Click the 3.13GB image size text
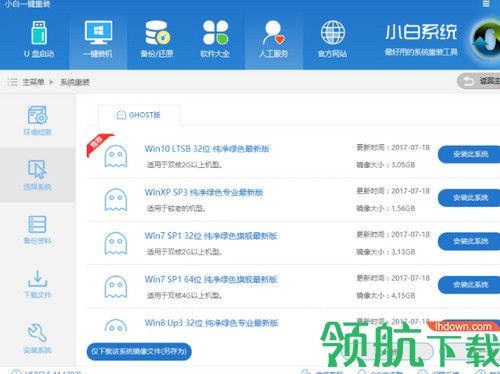Viewport: 500px width, 374px height. 403,252
